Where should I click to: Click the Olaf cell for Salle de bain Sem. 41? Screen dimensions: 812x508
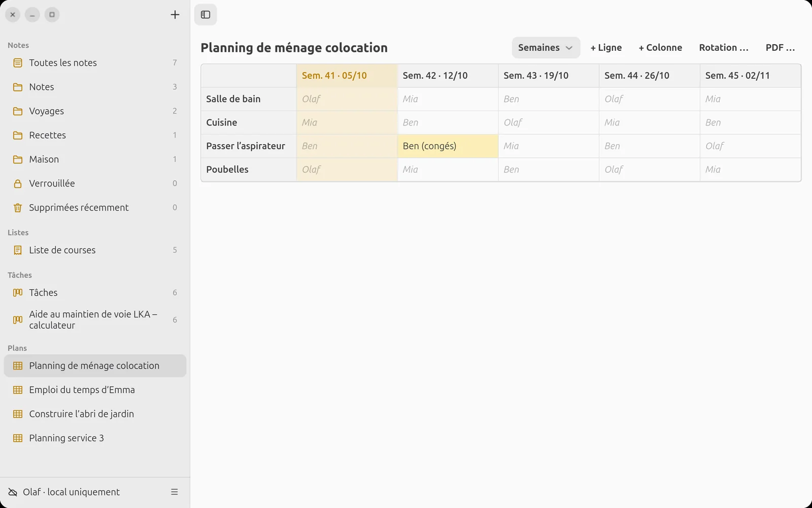click(x=347, y=99)
